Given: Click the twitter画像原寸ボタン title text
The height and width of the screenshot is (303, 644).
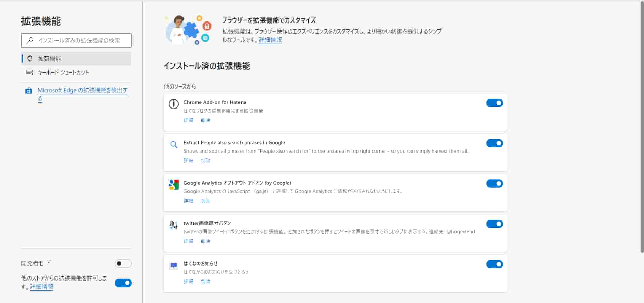Looking at the screenshot, I should pos(207,223).
